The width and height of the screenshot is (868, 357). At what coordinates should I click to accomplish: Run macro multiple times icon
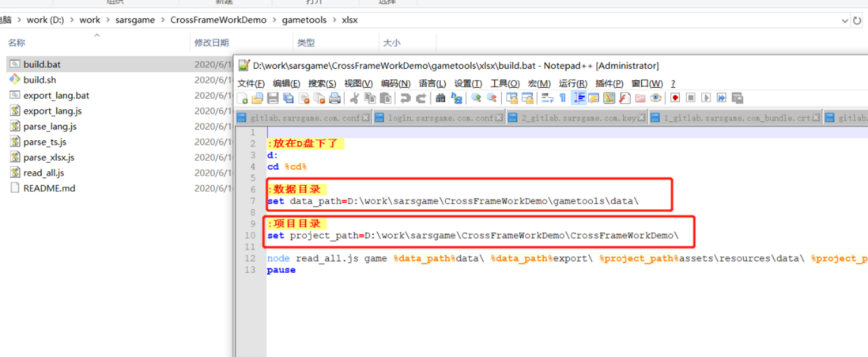[x=722, y=98]
